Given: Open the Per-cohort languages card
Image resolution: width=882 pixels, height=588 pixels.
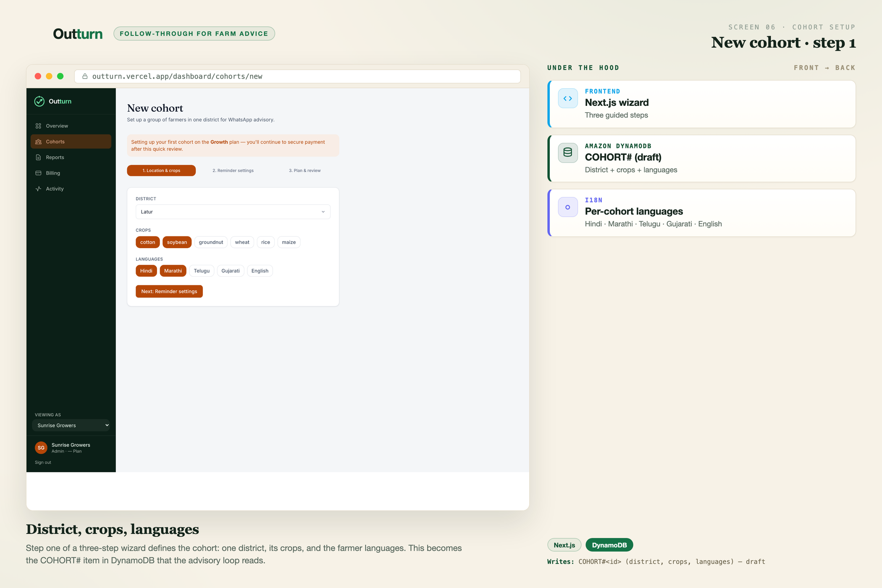Looking at the screenshot, I should click(701, 213).
